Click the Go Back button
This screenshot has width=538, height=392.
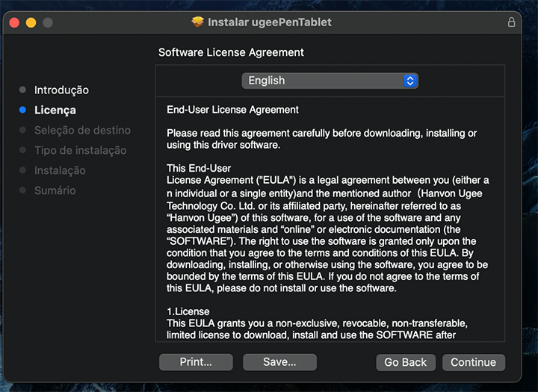point(405,362)
